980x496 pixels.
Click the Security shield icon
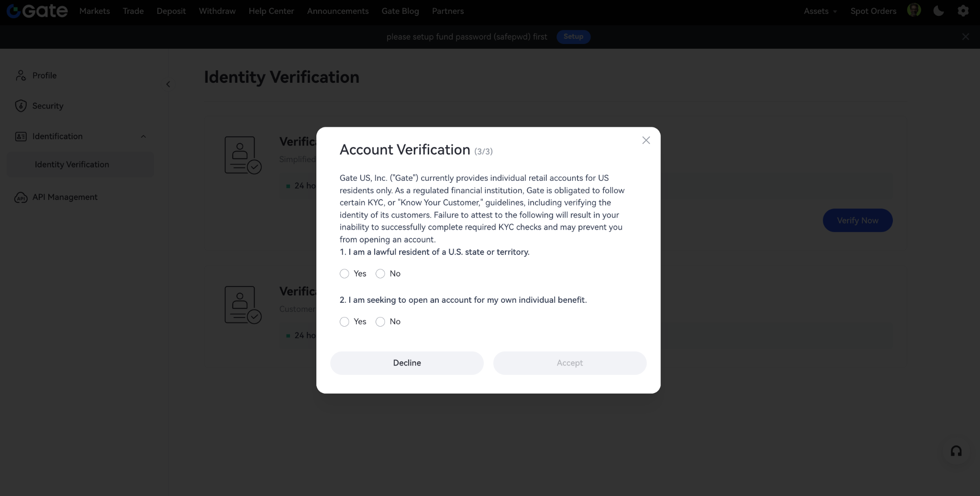[x=21, y=106]
